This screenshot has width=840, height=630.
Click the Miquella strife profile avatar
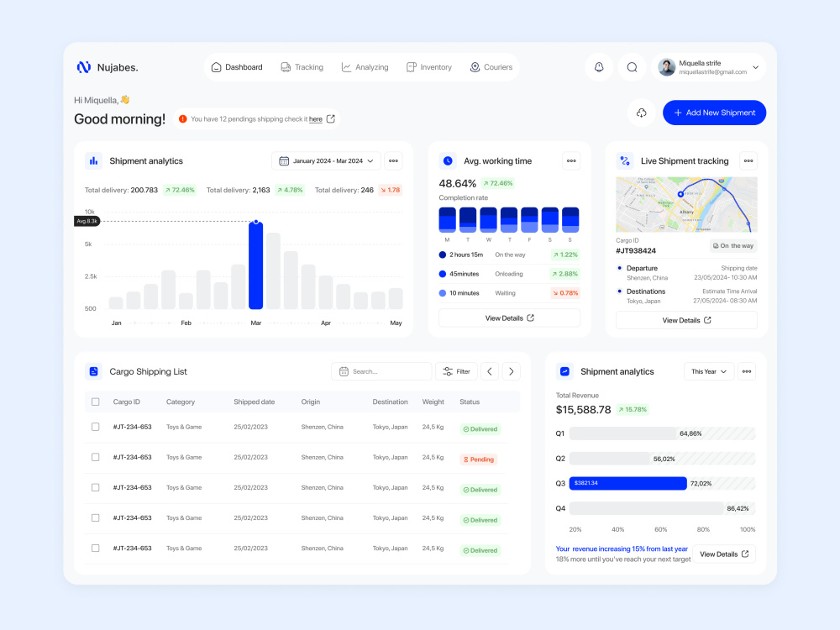[x=666, y=67]
